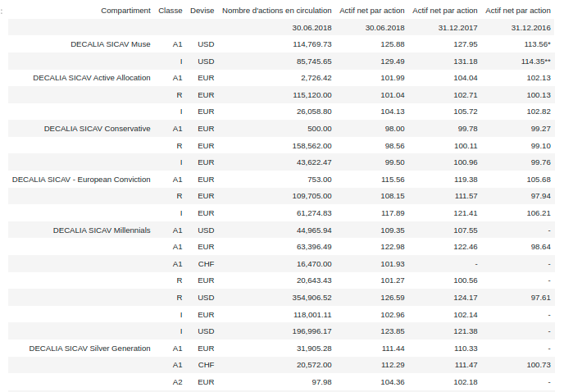Click the Classe column header
564x392 pixels.
tap(171, 11)
